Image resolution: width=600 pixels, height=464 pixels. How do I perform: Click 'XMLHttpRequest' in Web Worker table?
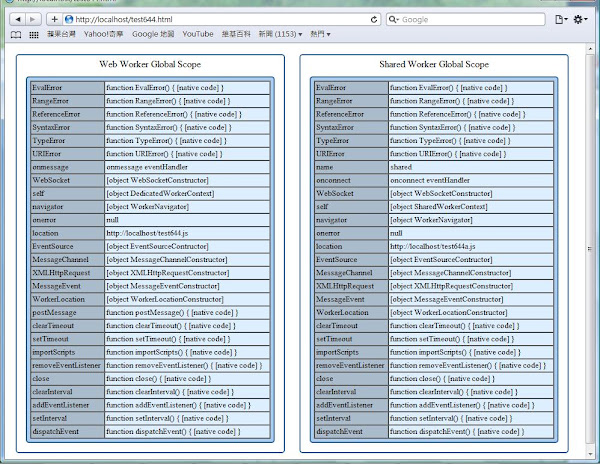pos(67,273)
